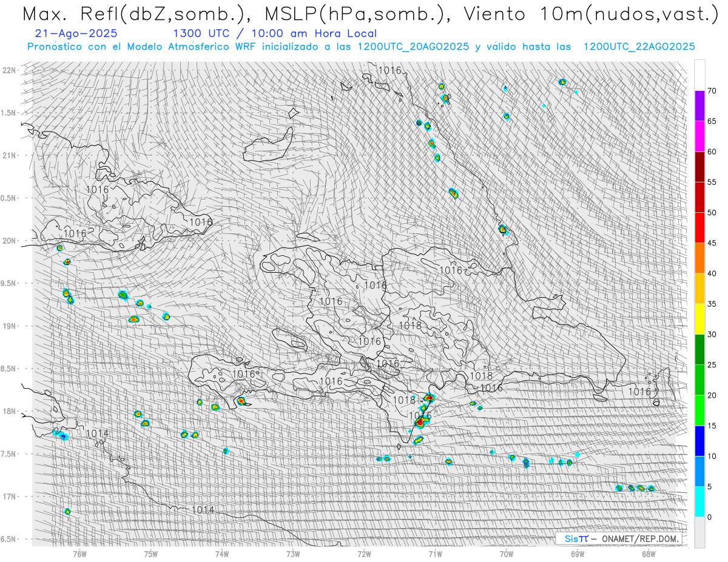Click the '71W' longitude axis label
Viewport: 728px width, 562px height.
435,553
